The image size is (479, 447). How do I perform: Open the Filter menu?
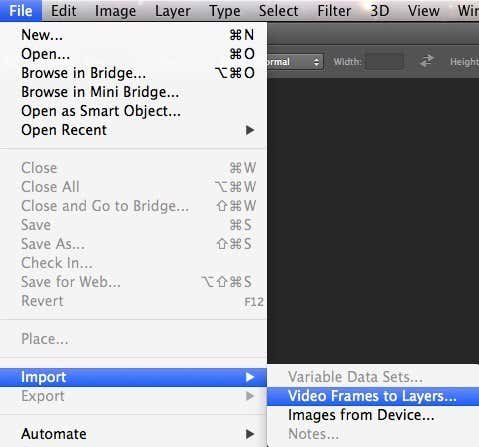[x=334, y=11]
